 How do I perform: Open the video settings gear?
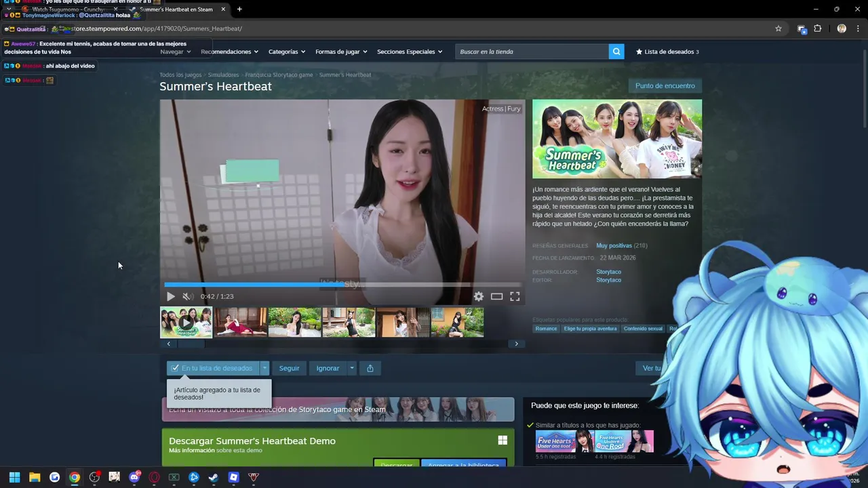[479, 296]
